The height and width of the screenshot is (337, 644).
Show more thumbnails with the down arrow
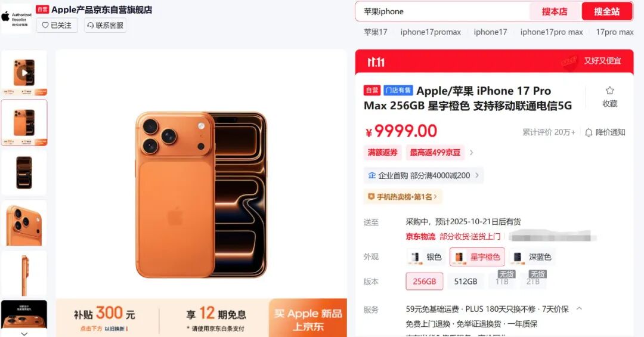24,333
